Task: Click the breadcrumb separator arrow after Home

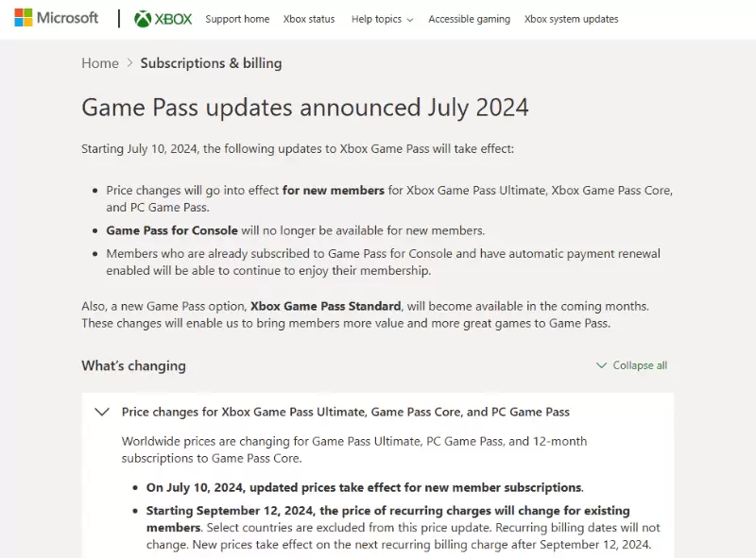Action: pyautogui.click(x=129, y=63)
